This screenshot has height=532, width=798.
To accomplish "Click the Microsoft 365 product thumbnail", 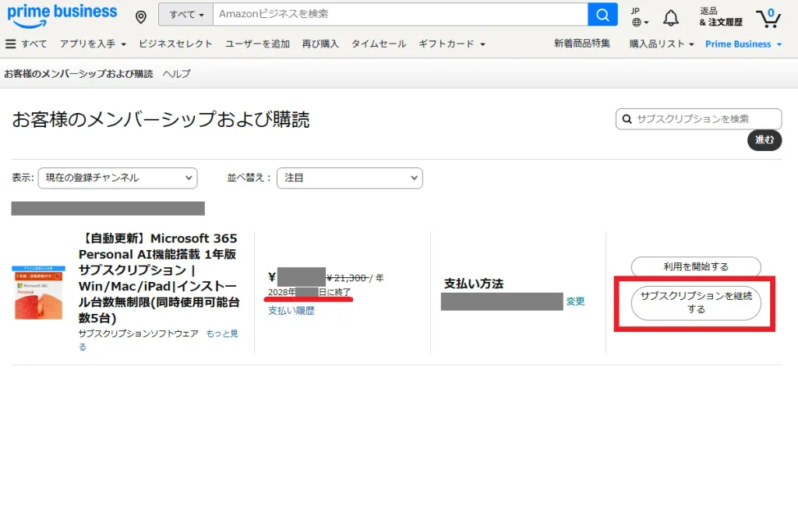I will (x=39, y=292).
